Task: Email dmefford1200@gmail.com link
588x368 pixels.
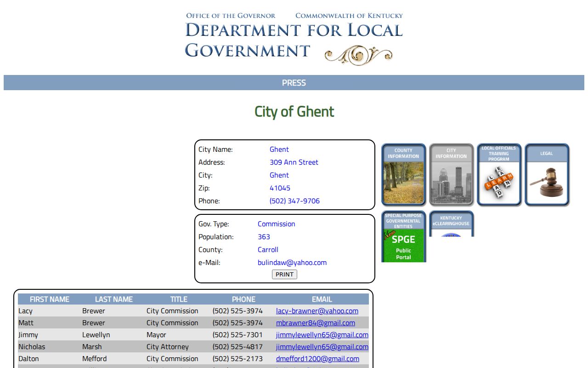Action: pyautogui.click(x=317, y=359)
